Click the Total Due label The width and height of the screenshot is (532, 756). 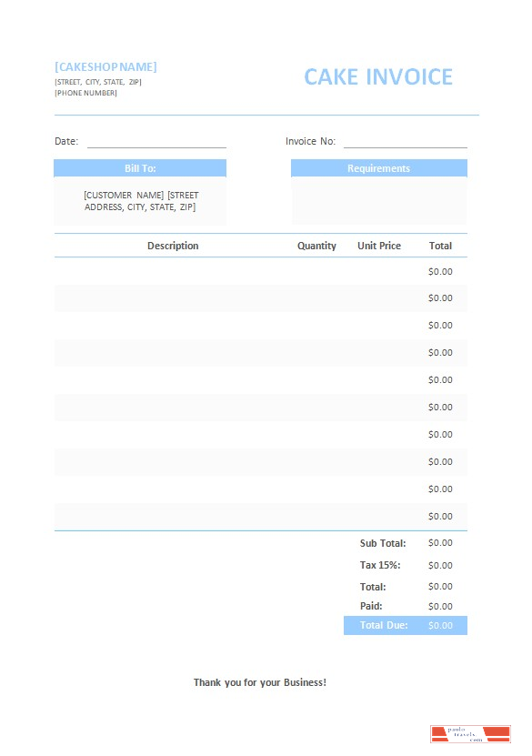click(384, 625)
